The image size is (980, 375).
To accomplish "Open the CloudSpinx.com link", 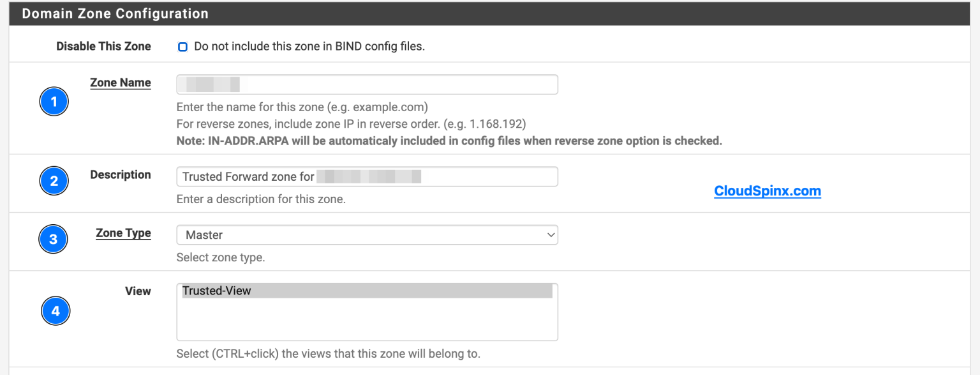I will (x=767, y=190).
